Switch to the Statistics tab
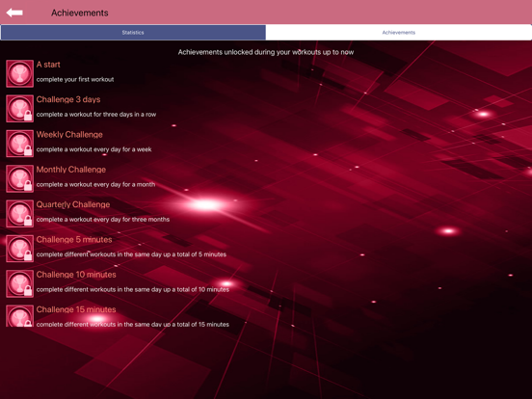 point(133,33)
